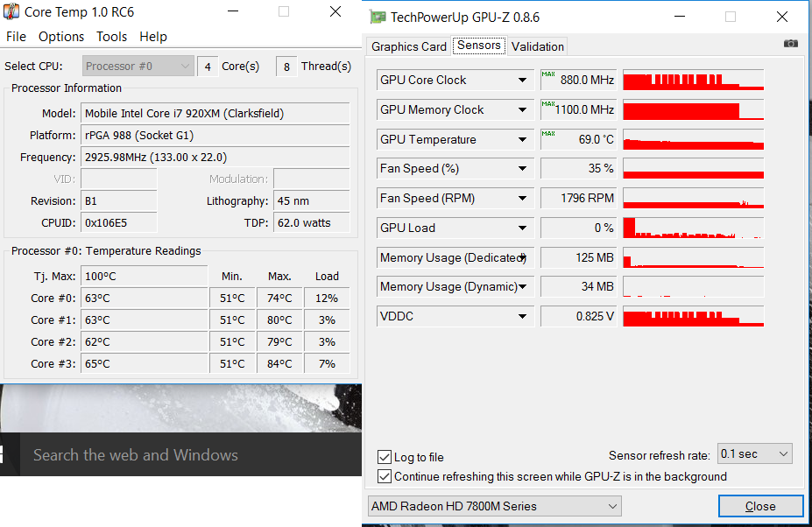Screen dimensions: 812x527
Task: Click the Core Temp title bar icon
Action: [11, 12]
